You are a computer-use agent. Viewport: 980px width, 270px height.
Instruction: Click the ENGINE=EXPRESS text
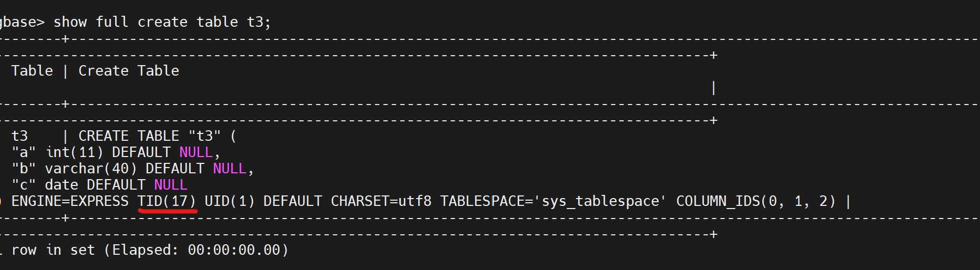pos(70,201)
